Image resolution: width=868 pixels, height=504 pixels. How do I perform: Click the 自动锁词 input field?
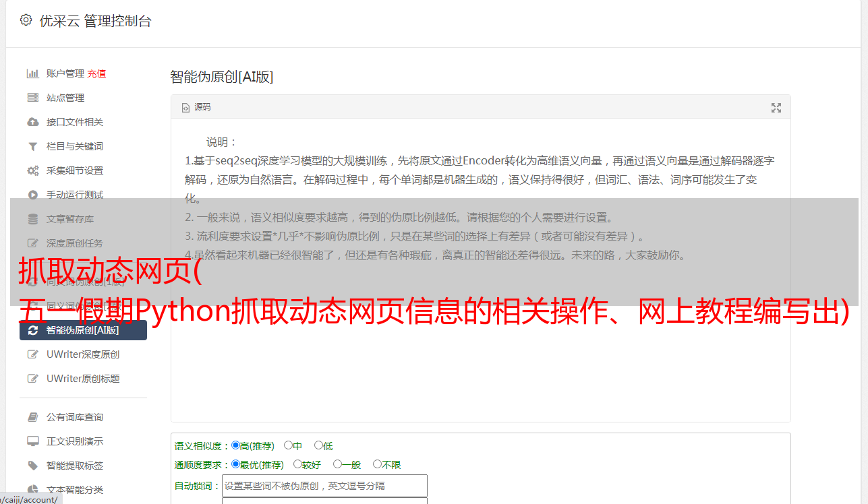click(324, 486)
